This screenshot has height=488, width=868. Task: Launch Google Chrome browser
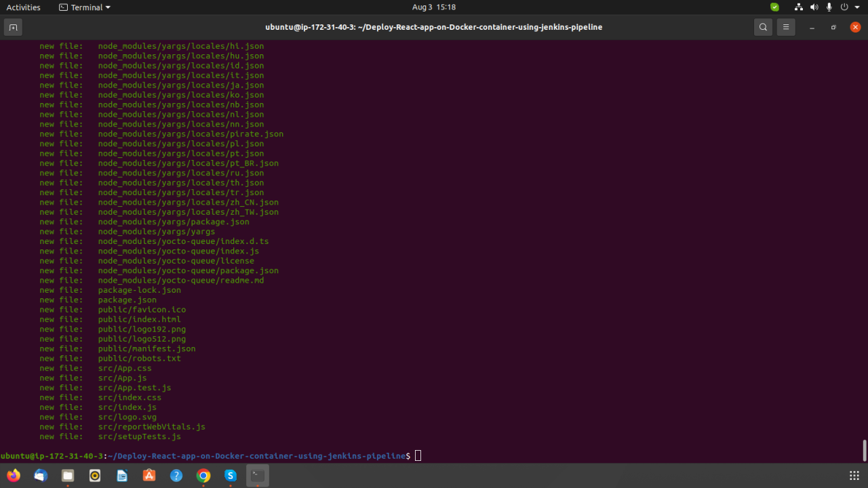tap(203, 476)
